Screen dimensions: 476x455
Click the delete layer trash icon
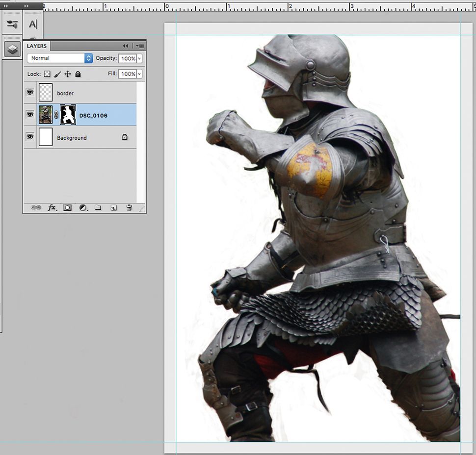[129, 207]
